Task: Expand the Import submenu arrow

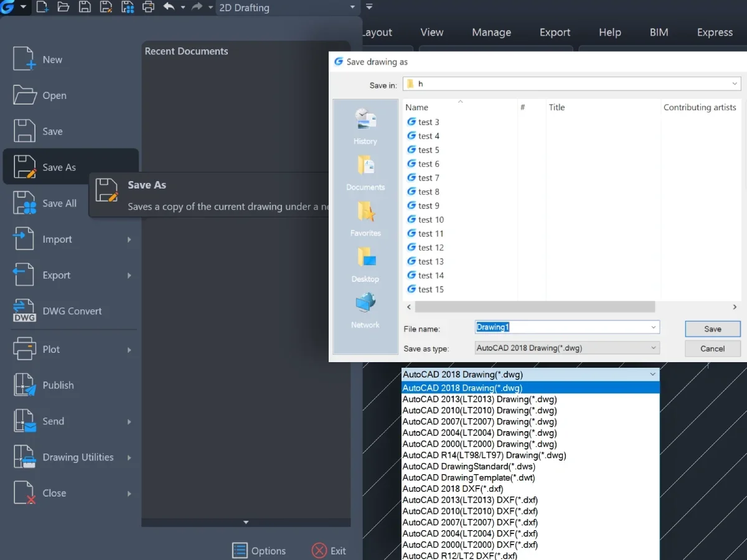Action: pos(129,240)
